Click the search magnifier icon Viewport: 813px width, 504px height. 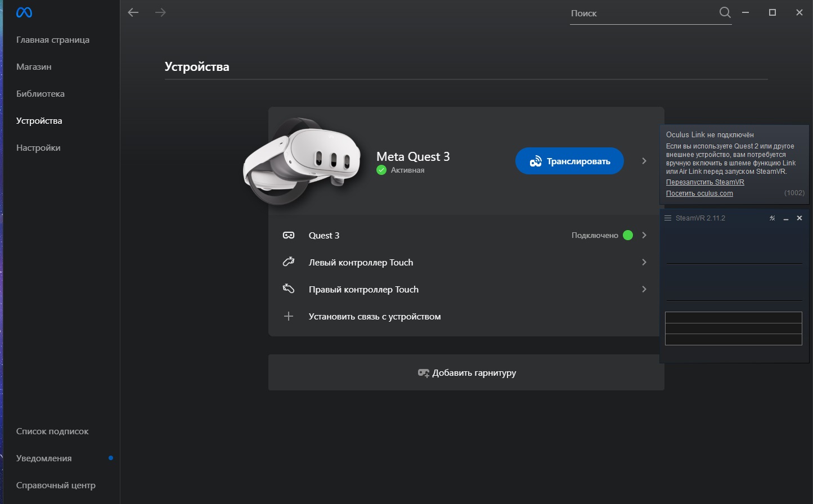click(x=725, y=12)
